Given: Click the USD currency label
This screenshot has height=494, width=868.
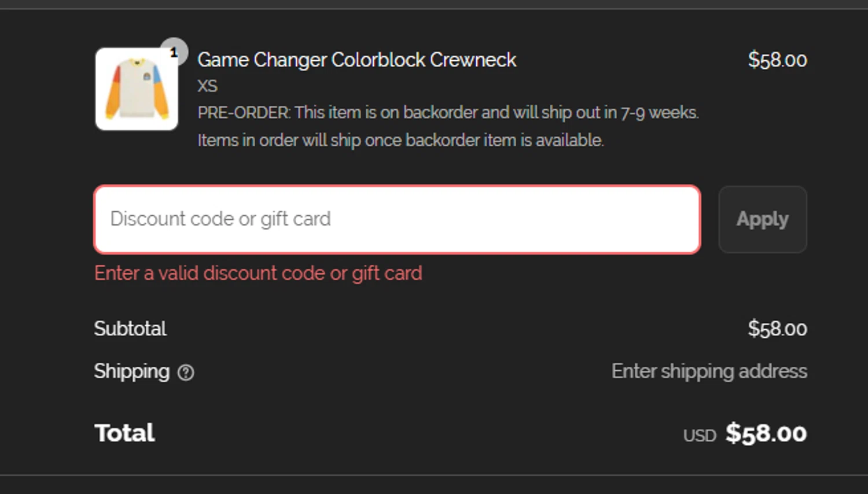Looking at the screenshot, I should point(700,436).
